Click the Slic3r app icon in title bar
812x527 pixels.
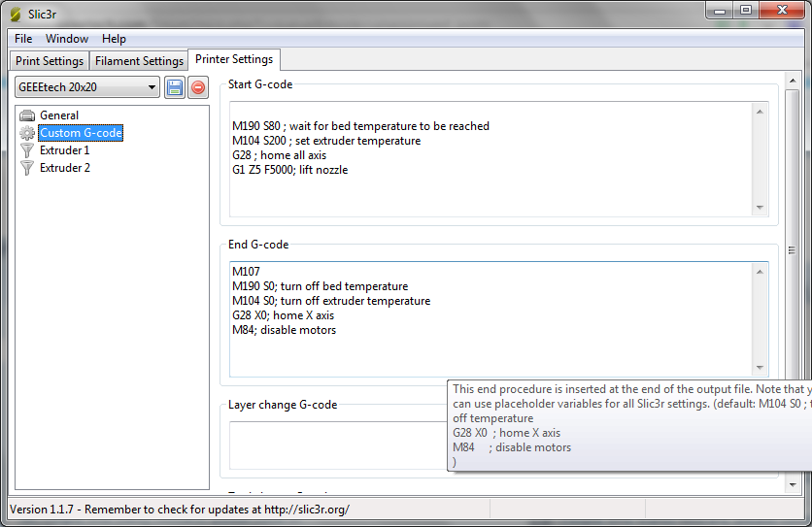16,15
